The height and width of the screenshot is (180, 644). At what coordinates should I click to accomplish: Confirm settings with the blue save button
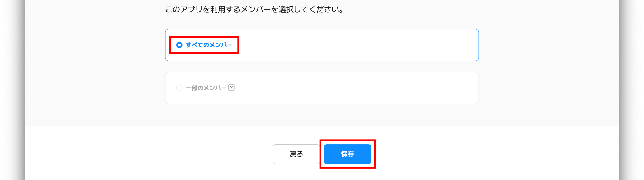click(x=347, y=154)
